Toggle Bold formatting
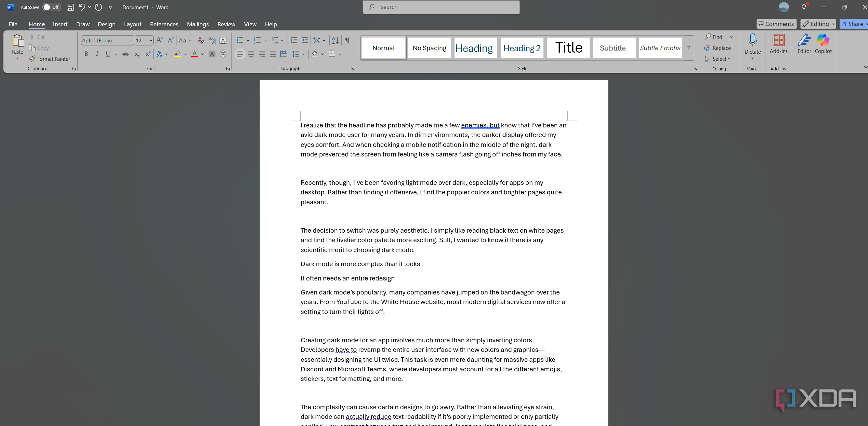The height and width of the screenshot is (426, 868). [86, 54]
